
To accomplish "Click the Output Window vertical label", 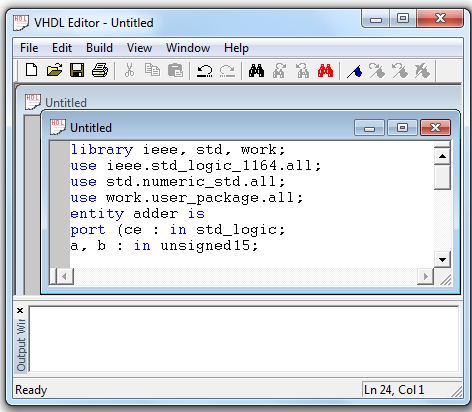I will point(21,345).
